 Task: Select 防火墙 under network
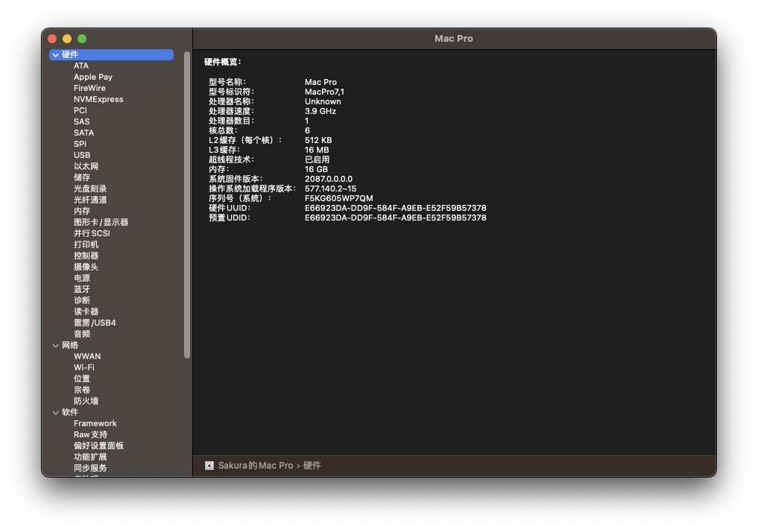[86, 401]
